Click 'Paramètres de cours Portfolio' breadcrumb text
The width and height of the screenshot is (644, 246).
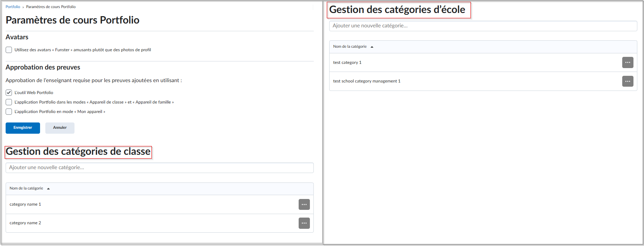click(x=51, y=7)
